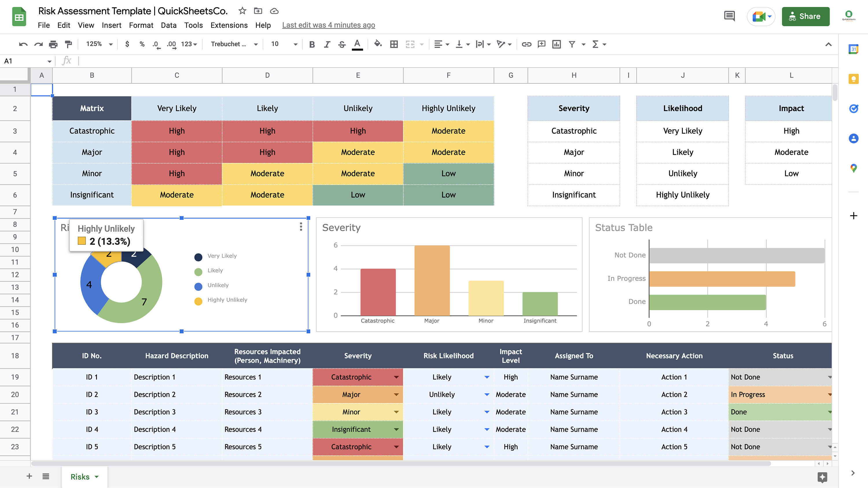Toggle bold formatting
Image resolution: width=868 pixels, height=488 pixels.
[312, 44]
